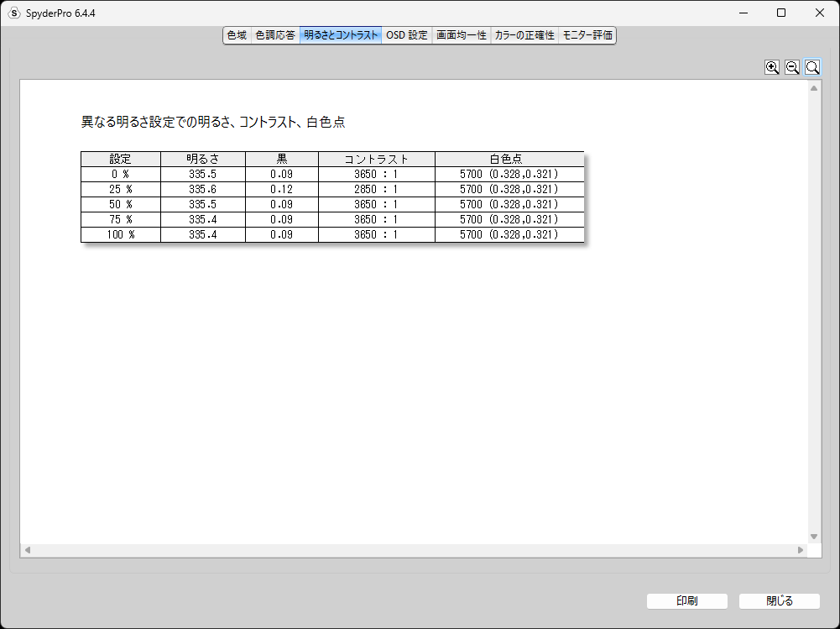Open the OSD 設定 tab
Viewport: 840px width, 629px height.
click(407, 35)
